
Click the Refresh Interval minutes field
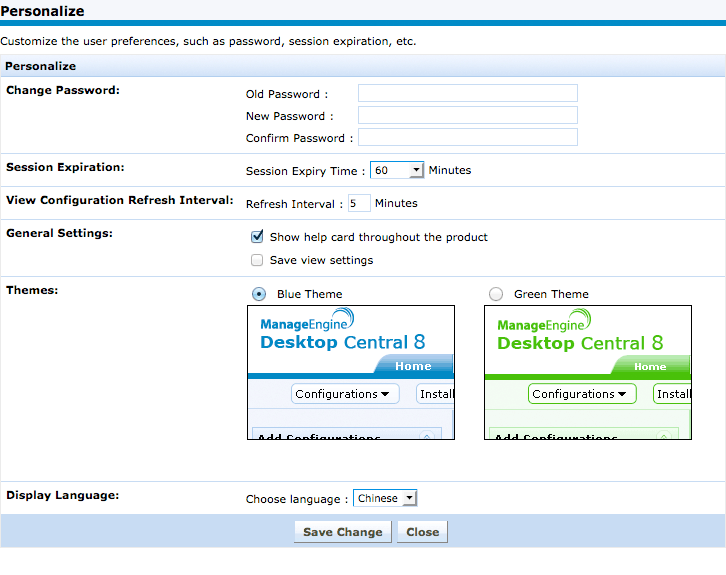(x=359, y=203)
